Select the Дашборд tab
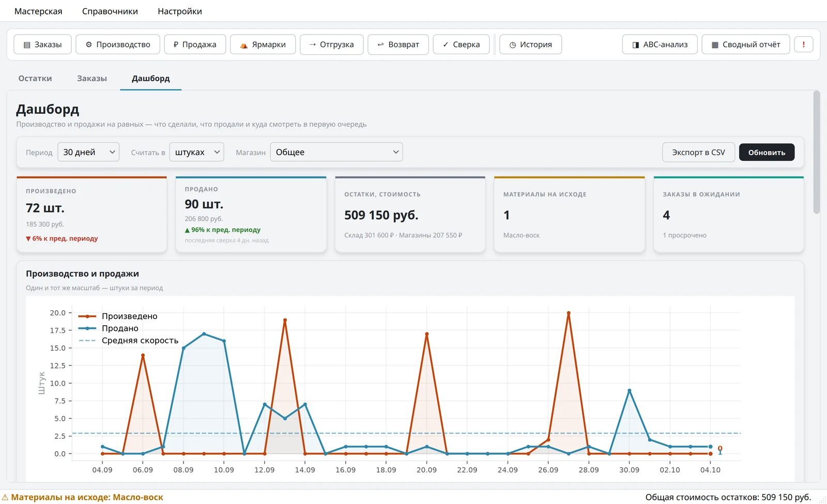The image size is (827, 504). [150, 79]
